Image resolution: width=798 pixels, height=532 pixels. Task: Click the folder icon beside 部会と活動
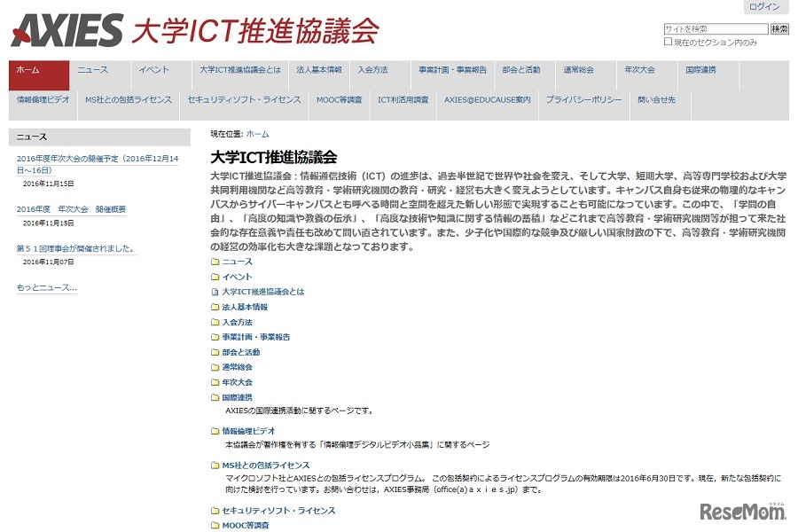215,352
